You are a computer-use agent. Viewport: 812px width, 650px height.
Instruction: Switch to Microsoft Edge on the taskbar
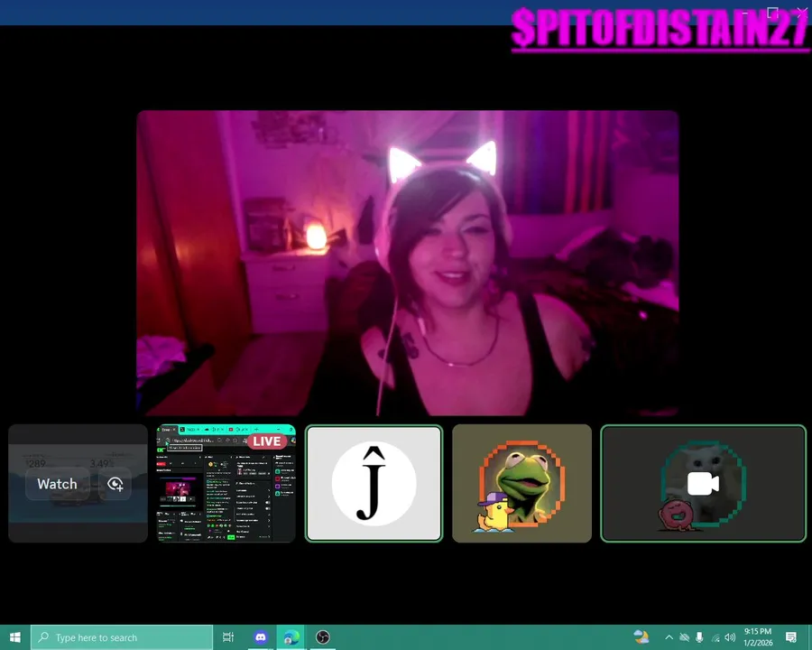click(291, 637)
